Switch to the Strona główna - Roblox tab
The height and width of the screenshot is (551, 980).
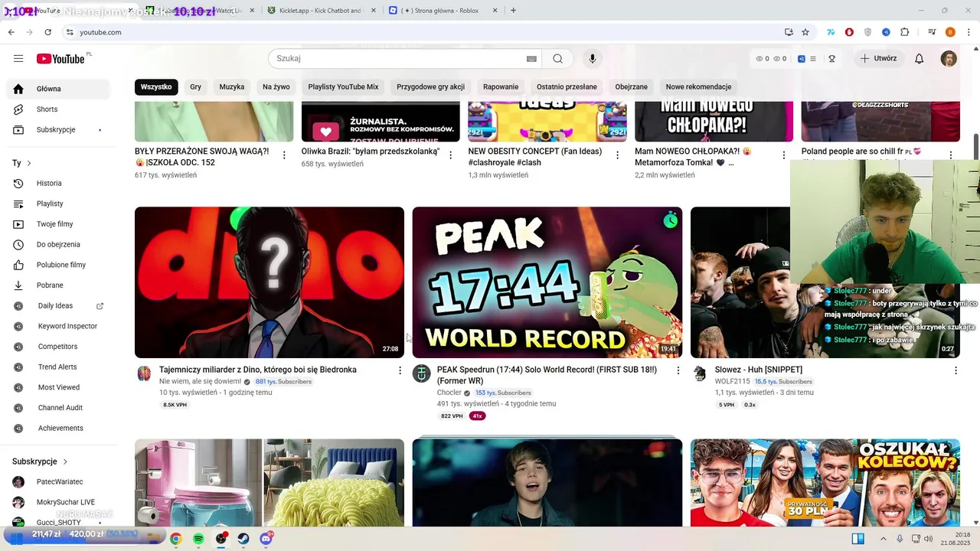click(x=443, y=11)
